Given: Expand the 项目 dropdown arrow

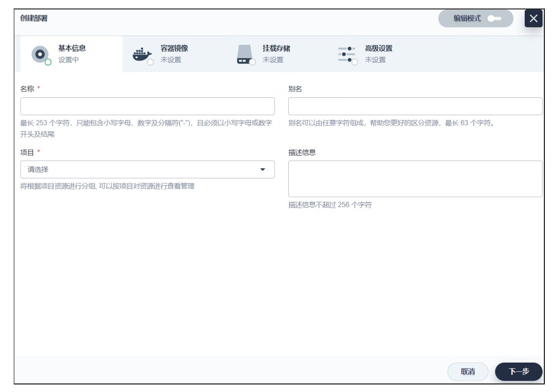Looking at the screenshot, I should [262, 170].
